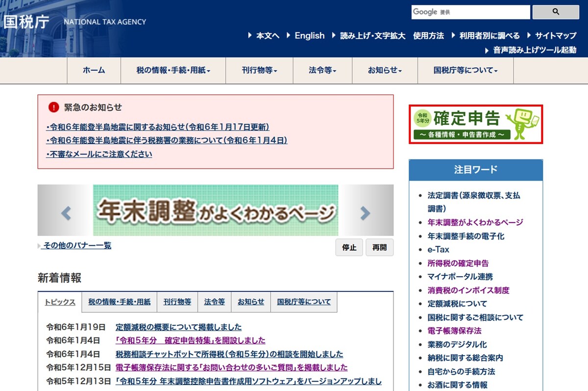Click the 緊急のお知らせ heading

coord(93,107)
